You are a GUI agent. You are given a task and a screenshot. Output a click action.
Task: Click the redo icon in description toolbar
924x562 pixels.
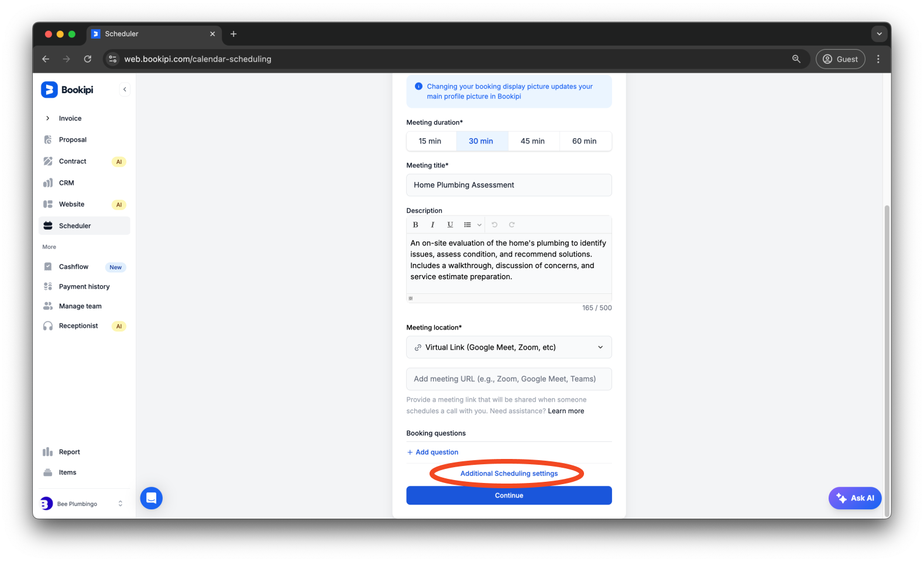[512, 225]
